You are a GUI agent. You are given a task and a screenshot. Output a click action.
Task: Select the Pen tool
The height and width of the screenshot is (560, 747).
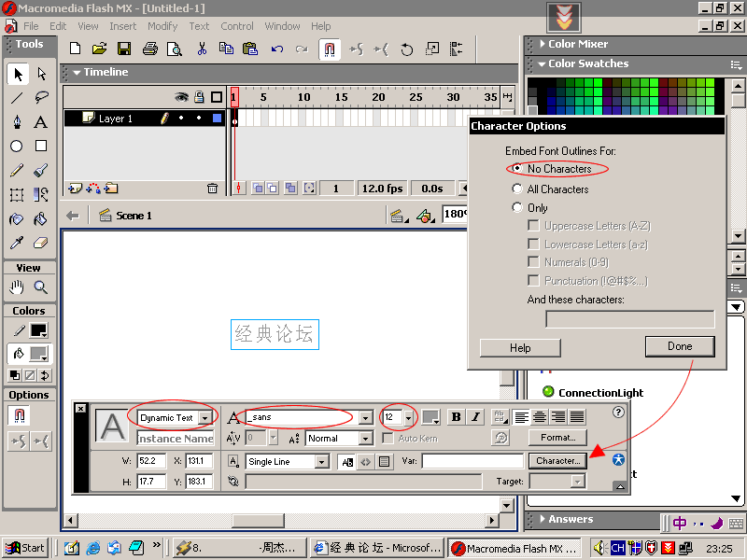[17, 122]
